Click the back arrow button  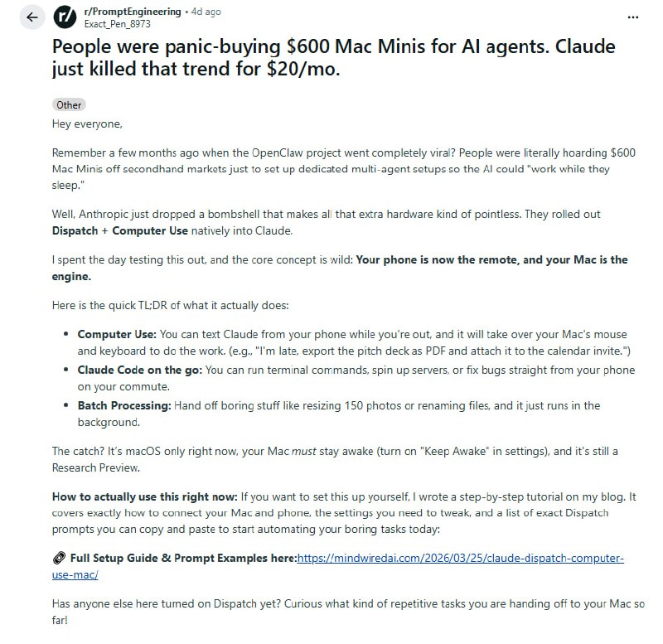point(32,17)
